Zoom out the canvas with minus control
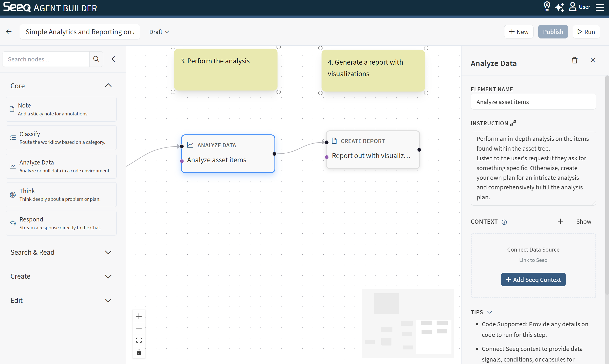Image resolution: width=609 pixels, height=364 pixels. click(x=139, y=328)
